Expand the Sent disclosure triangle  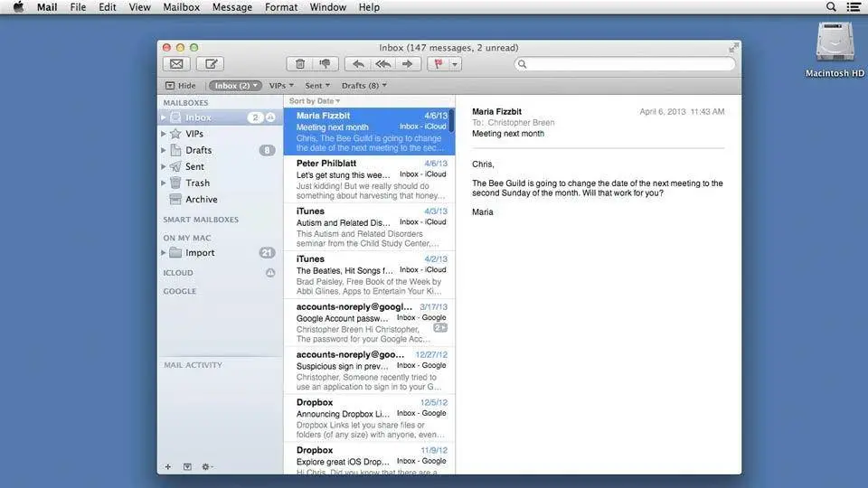click(x=164, y=166)
